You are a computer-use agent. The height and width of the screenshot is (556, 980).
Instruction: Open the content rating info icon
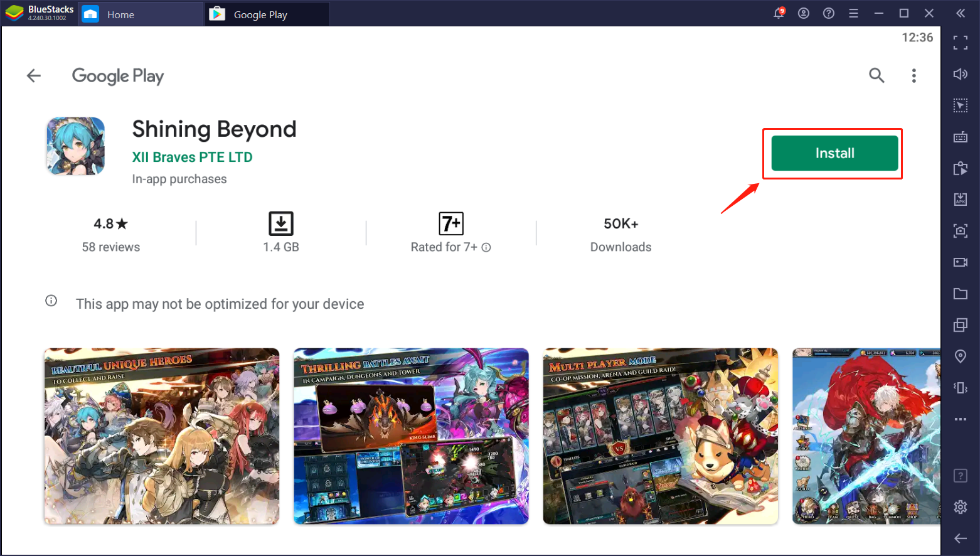point(486,247)
